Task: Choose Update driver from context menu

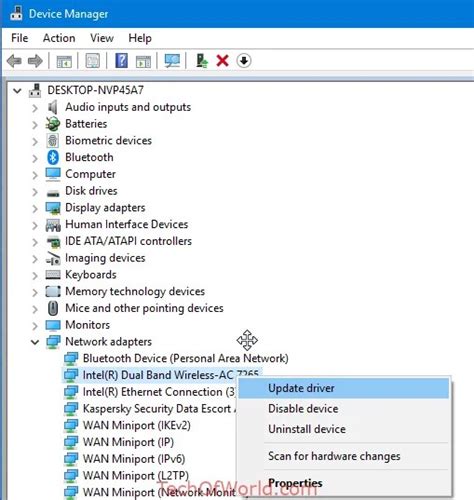Action: pos(344,388)
